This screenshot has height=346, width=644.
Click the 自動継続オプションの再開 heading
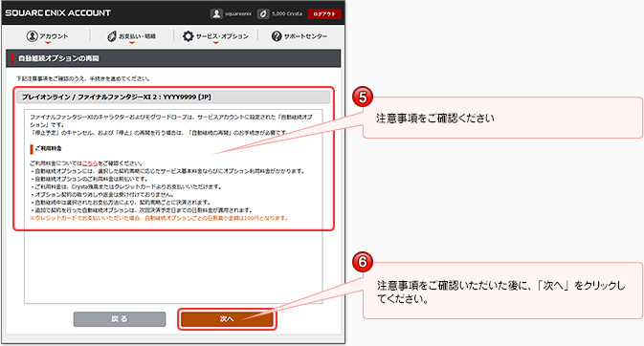pos(58,58)
